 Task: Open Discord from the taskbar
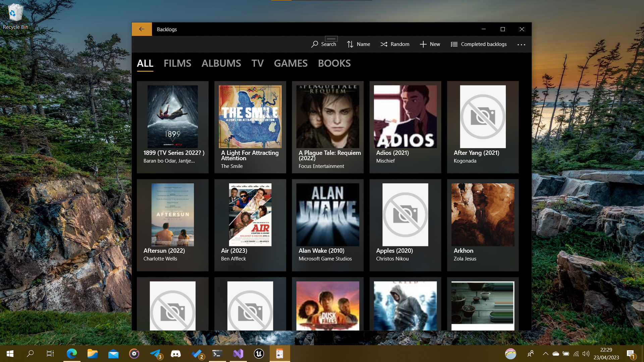176,354
